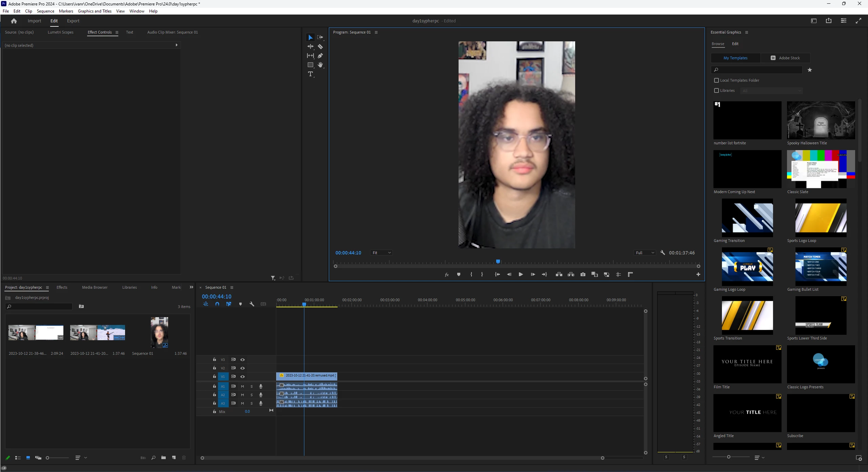Expand hidden project panel tabs chevron
The width and height of the screenshot is (868, 472).
[x=191, y=287]
